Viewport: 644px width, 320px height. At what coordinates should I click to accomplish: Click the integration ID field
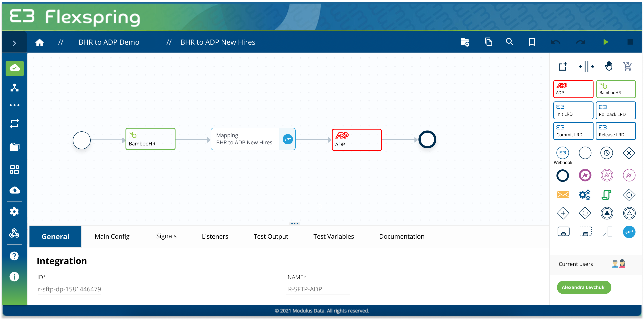69,289
